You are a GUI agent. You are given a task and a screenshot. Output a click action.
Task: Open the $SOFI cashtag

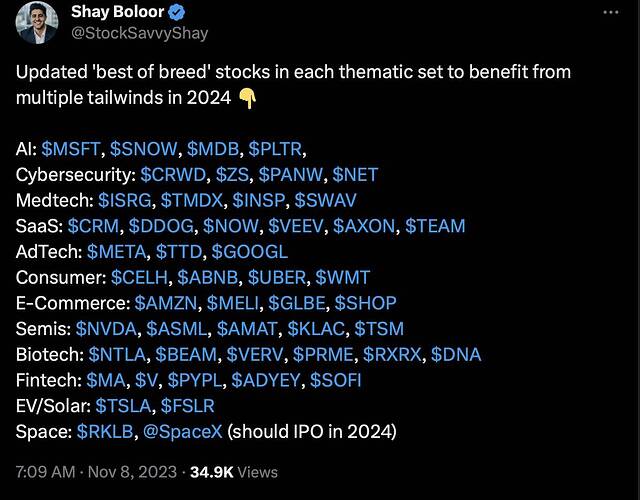[336, 380]
